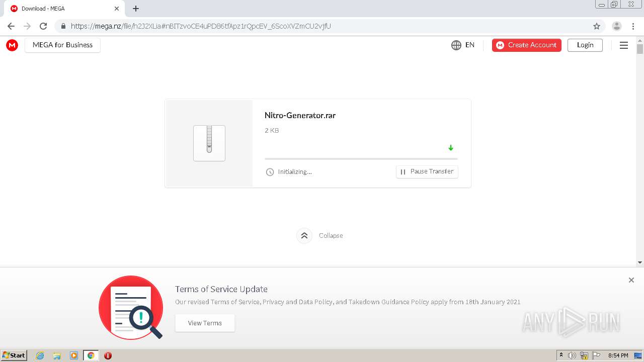Bookmark this page with the star
The width and height of the screenshot is (644, 362).
point(597,26)
